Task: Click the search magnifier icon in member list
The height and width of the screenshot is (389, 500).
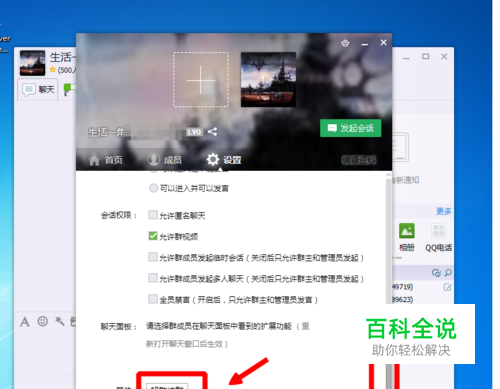Action: (448, 273)
